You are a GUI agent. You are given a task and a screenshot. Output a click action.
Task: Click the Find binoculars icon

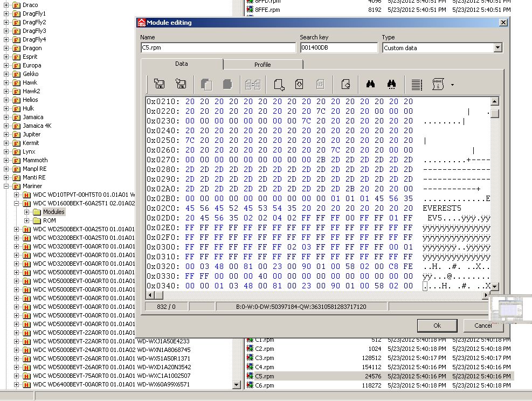point(370,84)
